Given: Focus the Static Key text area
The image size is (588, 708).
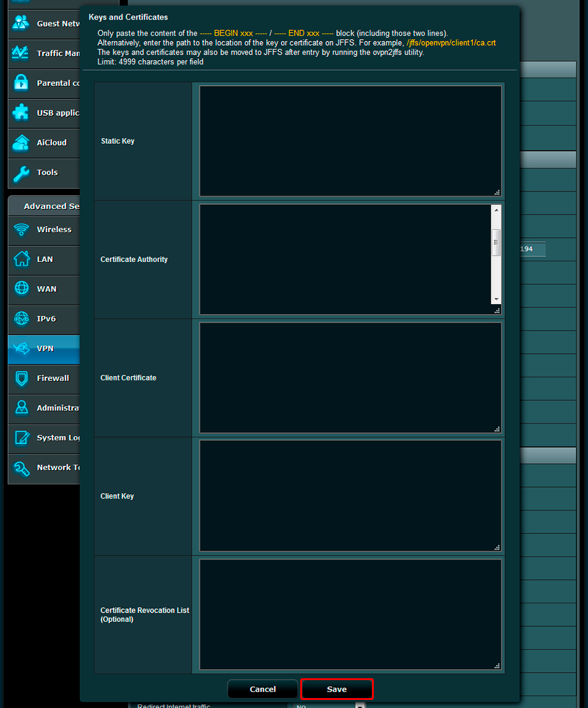Looking at the screenshot, I should [x=350, y=141].
